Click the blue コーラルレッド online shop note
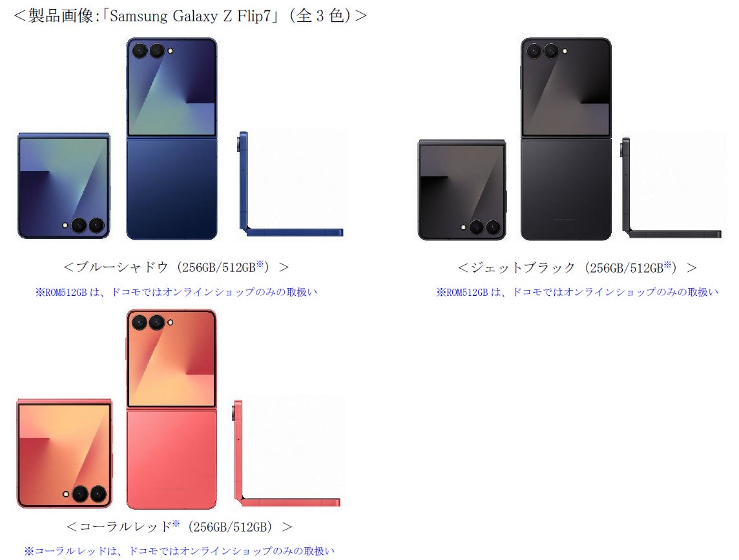The height and width of the screenshot is (560, 739). click(179, 550)
